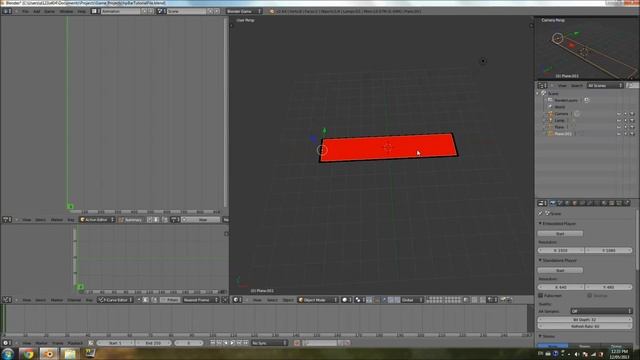This screenshot has height=360, width=640.
Task: Toggle automatic keyframe record button
Action: [297, 343]
